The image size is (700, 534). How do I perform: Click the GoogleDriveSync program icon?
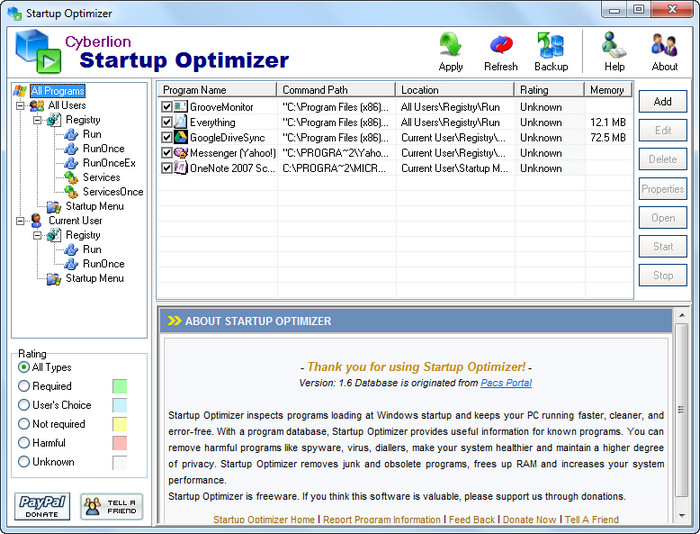click(180, 137)
